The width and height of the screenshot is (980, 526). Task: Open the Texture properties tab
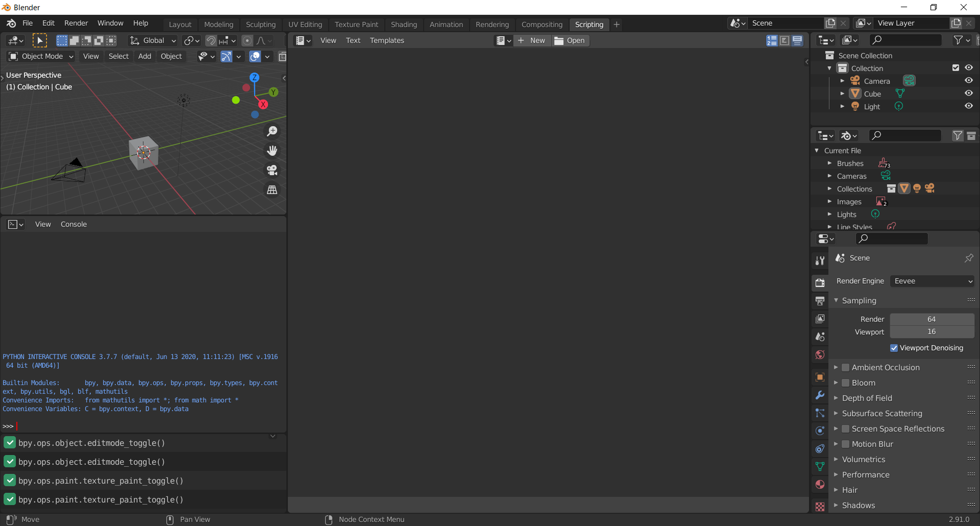(820, 506)
